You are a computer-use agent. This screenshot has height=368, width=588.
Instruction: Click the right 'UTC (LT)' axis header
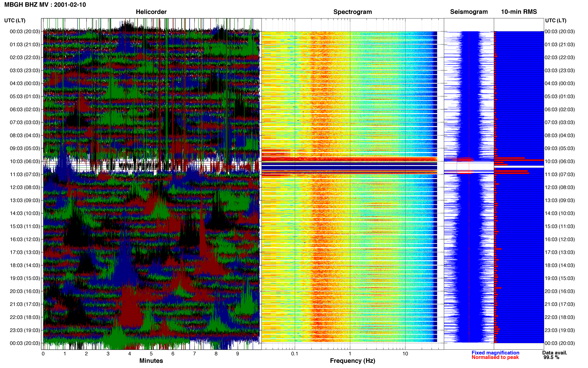556,20
